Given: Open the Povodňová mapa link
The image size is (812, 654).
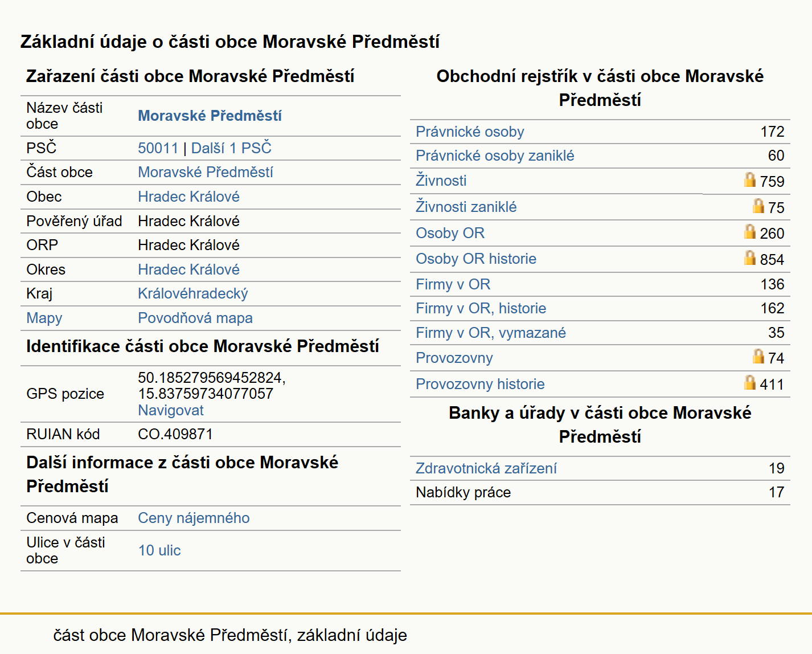Looking at the screenshot, I should coord(195,318).
